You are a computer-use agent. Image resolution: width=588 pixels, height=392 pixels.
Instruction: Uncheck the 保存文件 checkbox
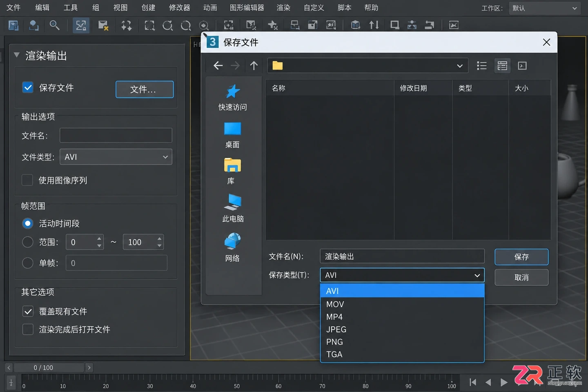(28, 87)
